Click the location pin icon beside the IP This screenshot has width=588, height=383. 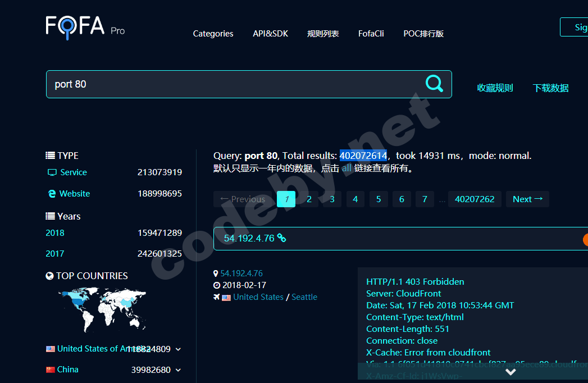click(x=216, y=273)
